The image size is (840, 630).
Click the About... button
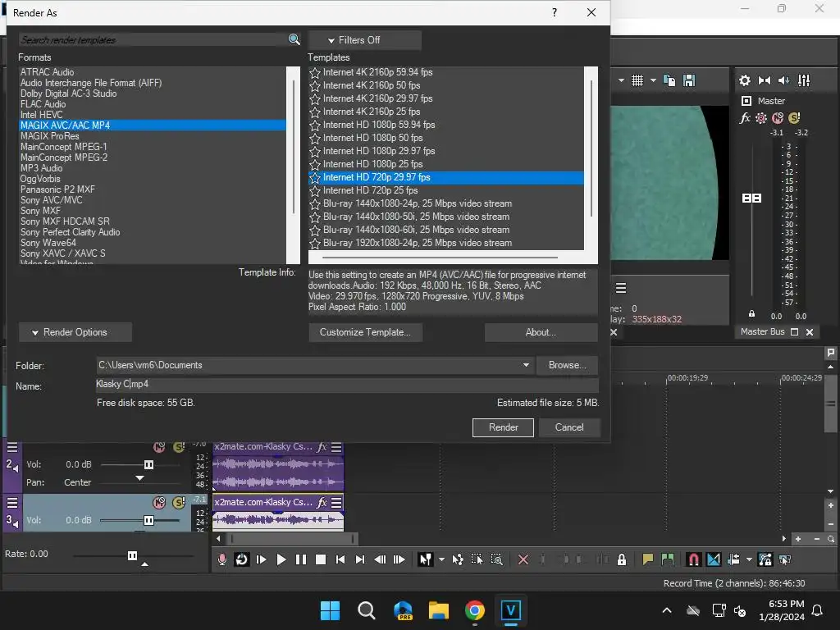click(541, 332)
